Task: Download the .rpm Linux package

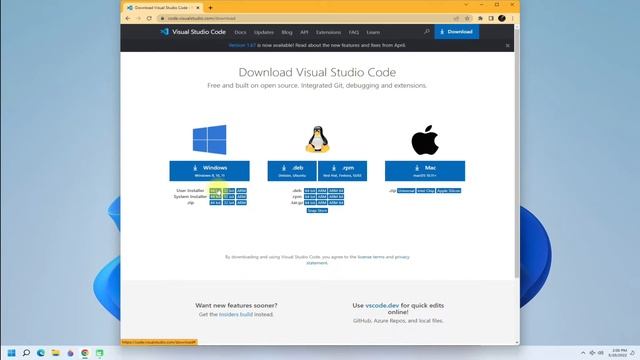Action: tap(342, 171)
